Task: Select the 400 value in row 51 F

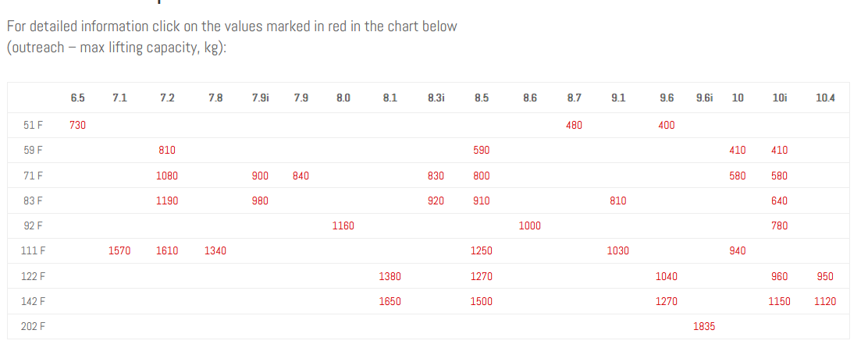Action: [x=666, y=126]
